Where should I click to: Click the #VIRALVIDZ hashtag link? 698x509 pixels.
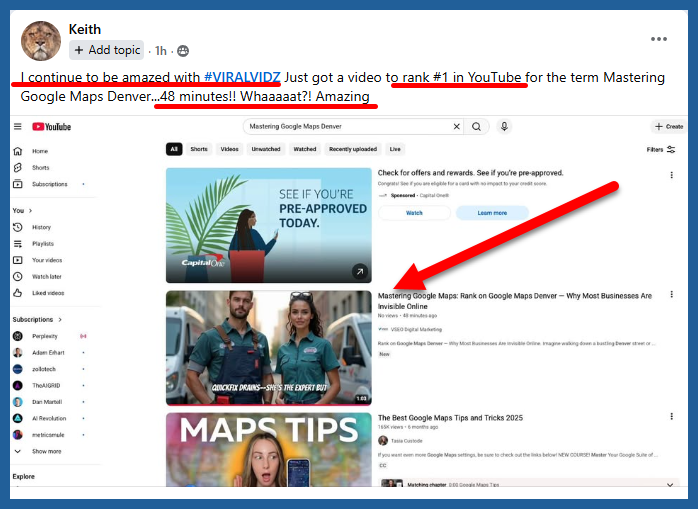[244, 78]
